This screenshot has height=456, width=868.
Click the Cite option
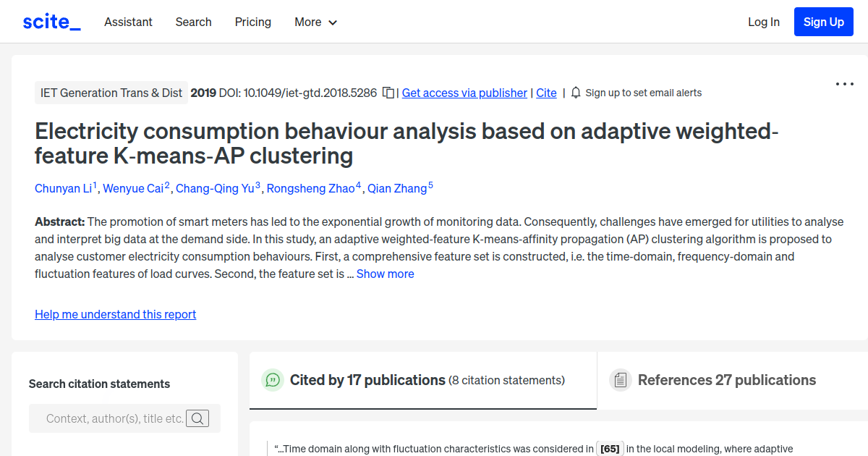click(x=546, y=93)
